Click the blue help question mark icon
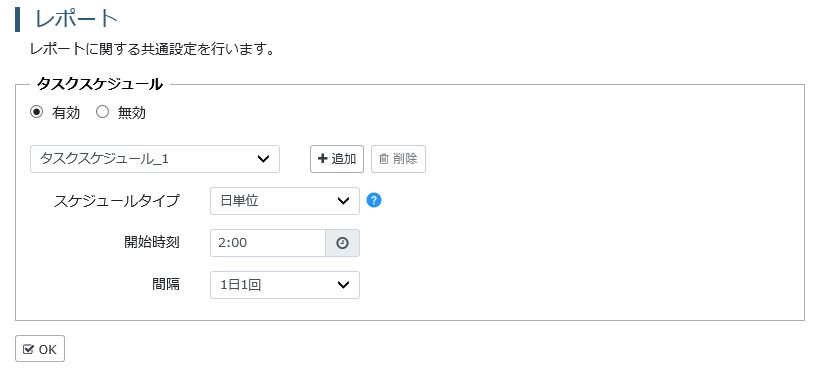The height and width of the screenshot is (371, 819). point(374,201)
